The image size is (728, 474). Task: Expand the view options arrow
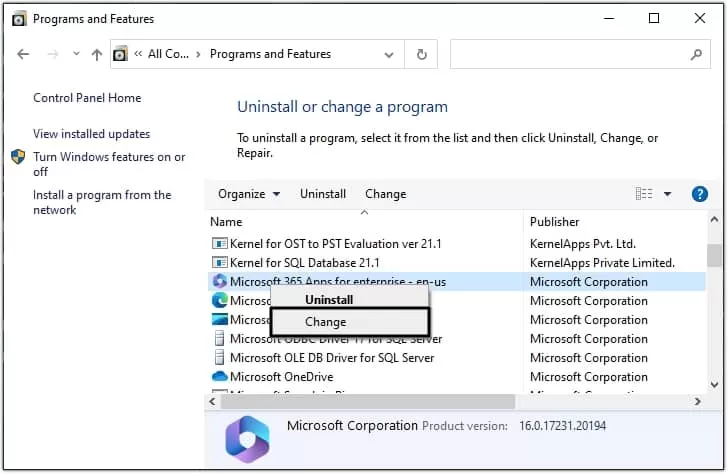668,194
